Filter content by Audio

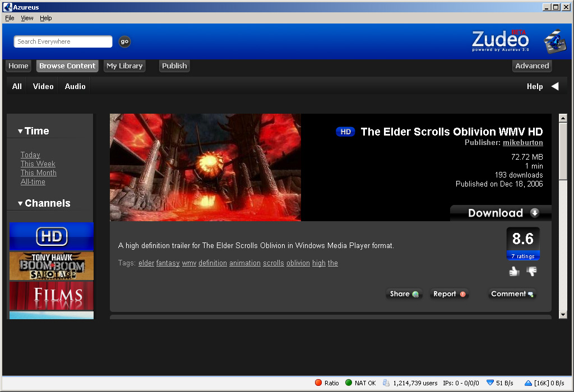pyautogui.click(x=75, y=86)
